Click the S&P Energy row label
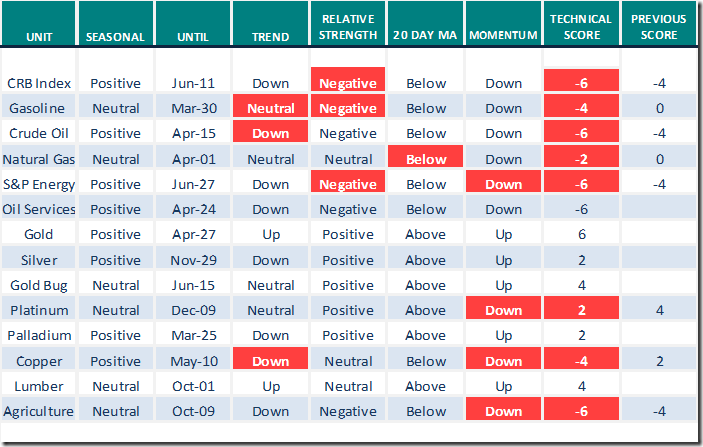The image size is (703, 447). [x=40, y=184]
